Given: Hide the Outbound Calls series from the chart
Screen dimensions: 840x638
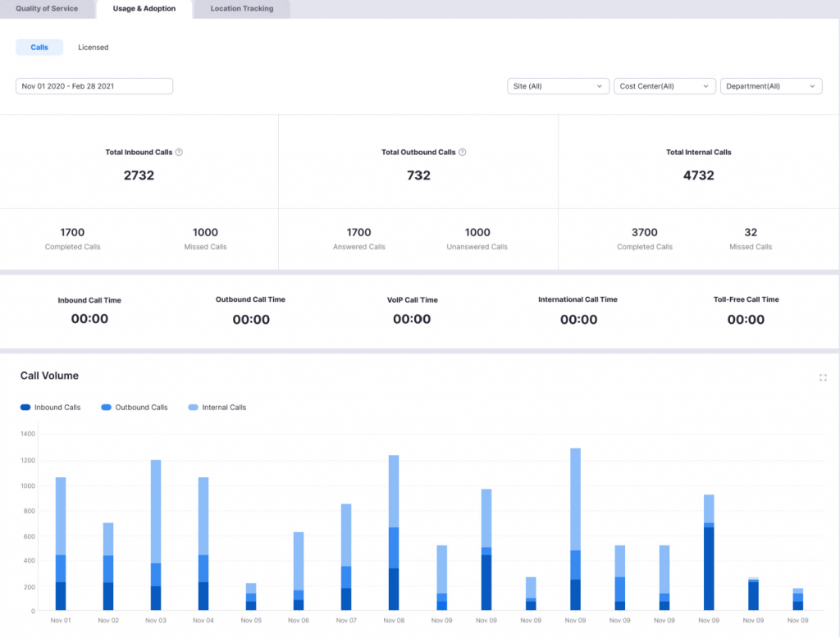Looking at the screenshot, I should (134, 407).
